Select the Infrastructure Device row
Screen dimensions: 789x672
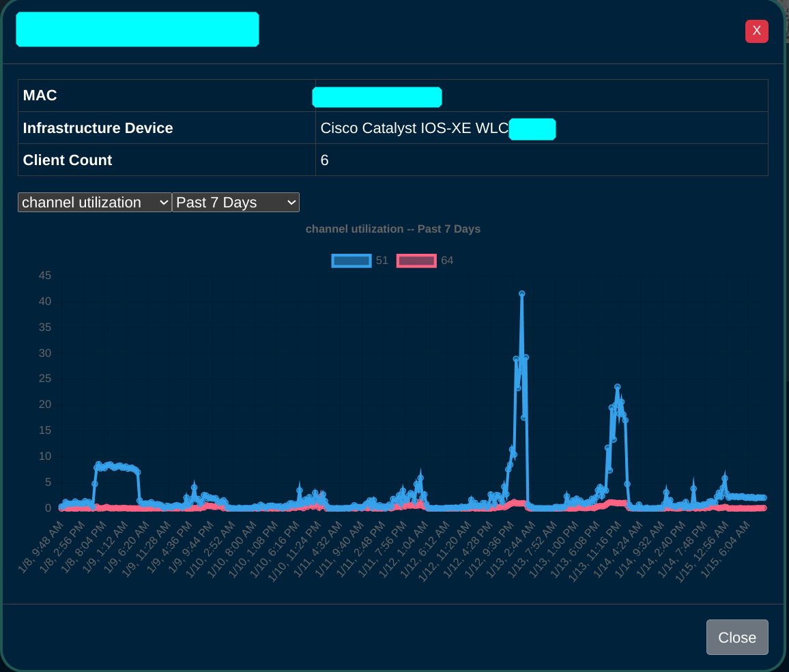point(98,128)
